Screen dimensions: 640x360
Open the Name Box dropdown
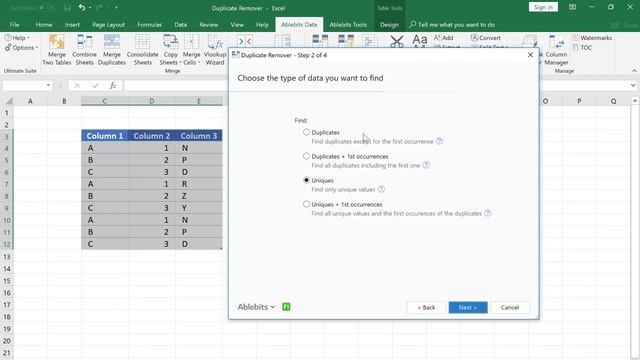48,85
